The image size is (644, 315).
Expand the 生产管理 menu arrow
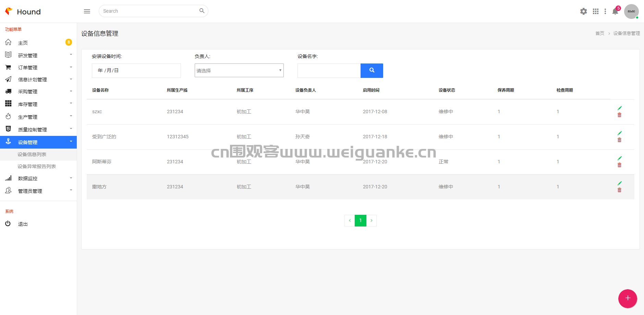71,116
